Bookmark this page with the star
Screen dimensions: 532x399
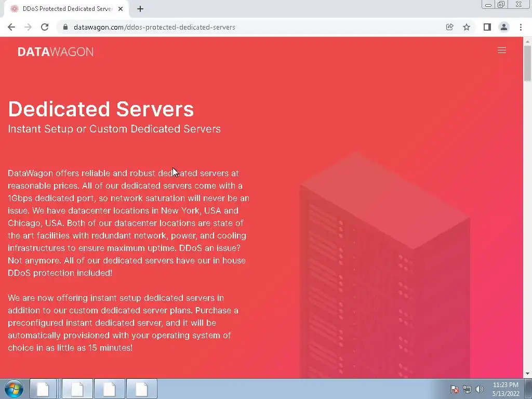[467, 27]
